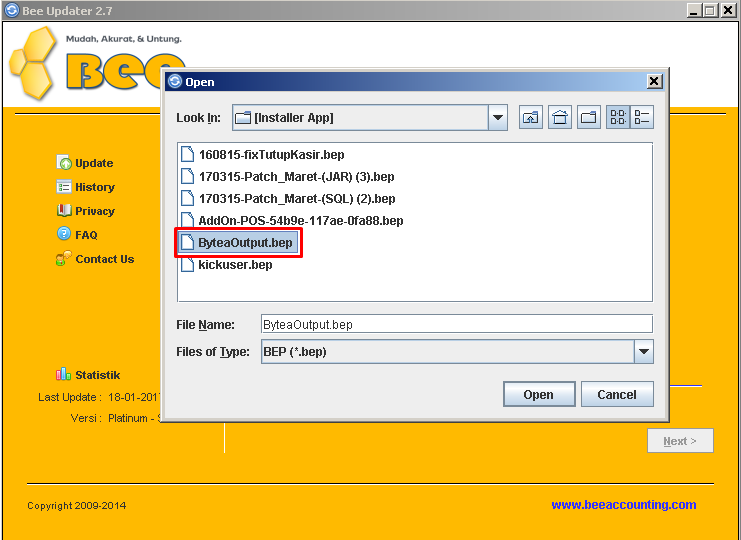The width and height of the screenshot is (741, 540).
Task: Click the File Name input field
Action: coord(457,325)
